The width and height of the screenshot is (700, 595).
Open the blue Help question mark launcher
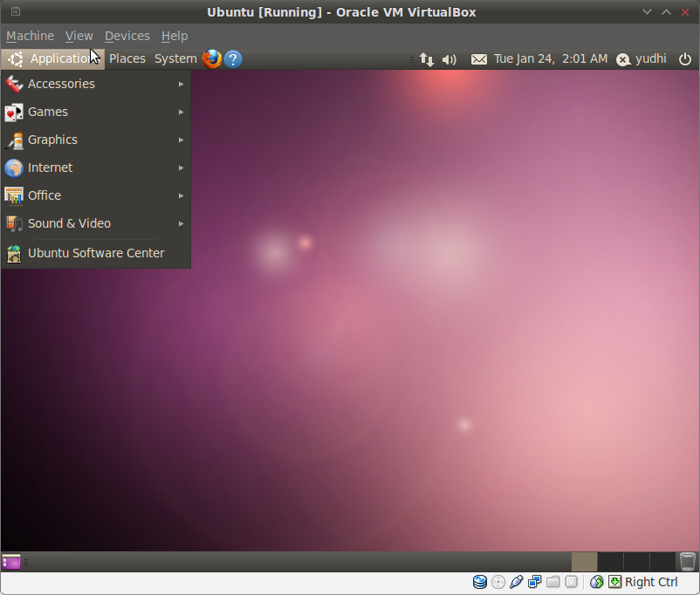(233, 59)
